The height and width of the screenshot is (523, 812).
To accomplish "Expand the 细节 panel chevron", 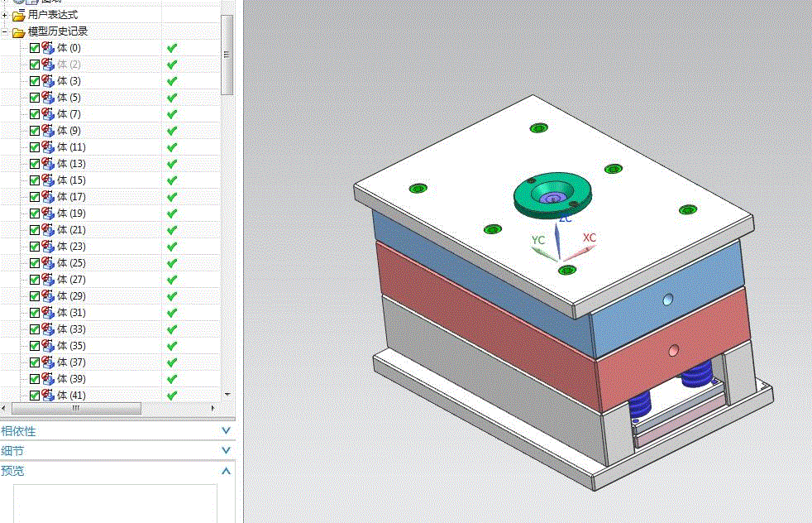I will pyautogui.click(x=226, y=450).
